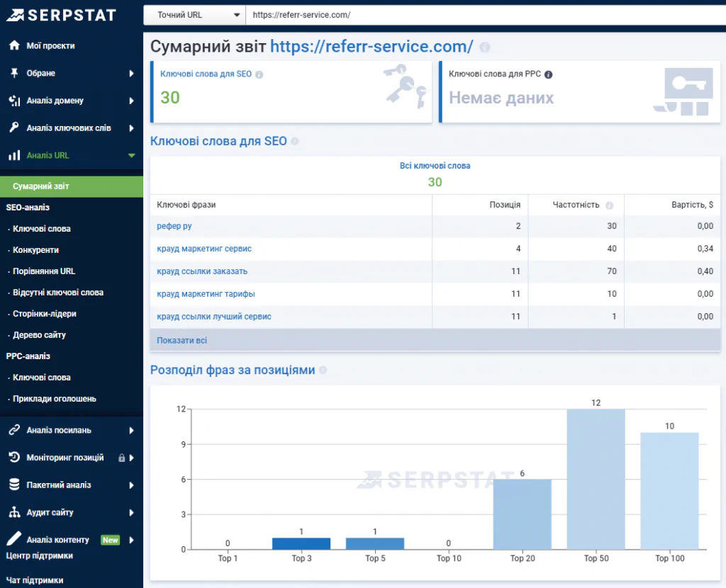Open Ключові слова under SEO-аналіз
726x588 pixels.
(x=42, y=229)
